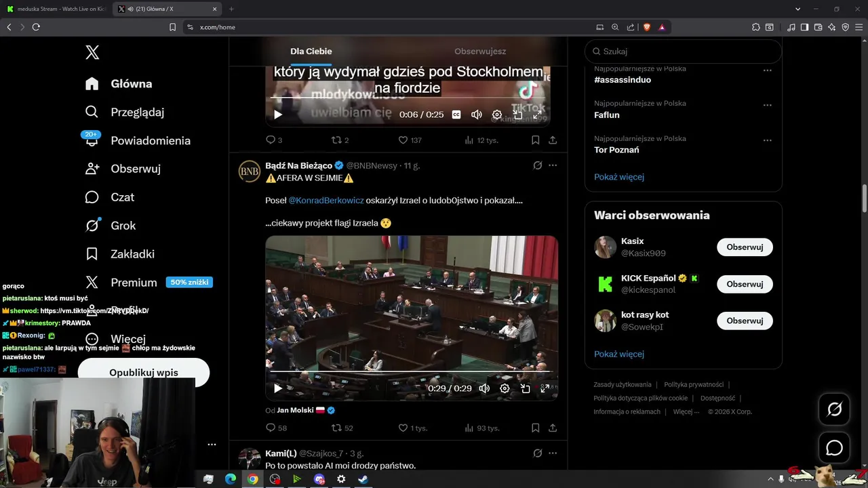Bookmark the BNBNewsy post
868x488 pixels.
(x=535, y=428)
